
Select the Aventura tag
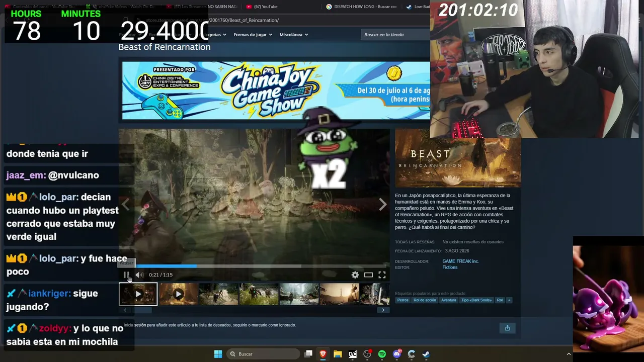click(x=449, y=300)
